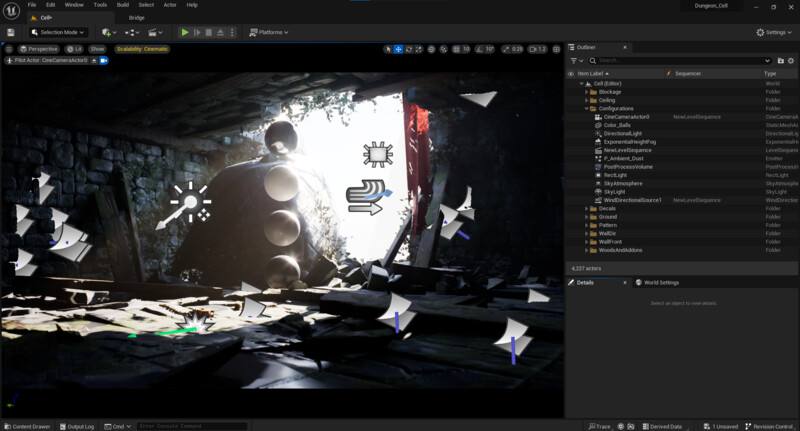Open the Show flags menu in the viewport
The image size is (800, 431).
tap(97, 49)
